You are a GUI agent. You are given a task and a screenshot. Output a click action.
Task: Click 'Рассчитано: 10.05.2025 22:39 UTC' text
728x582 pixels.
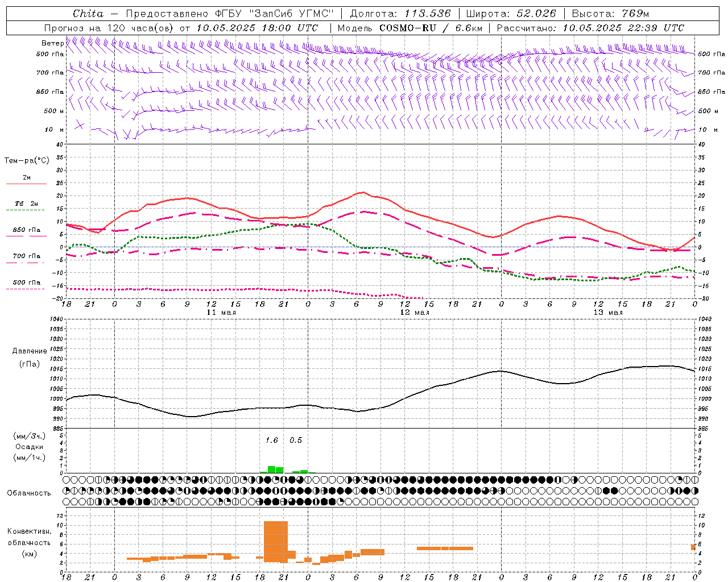tap(590, 28)
